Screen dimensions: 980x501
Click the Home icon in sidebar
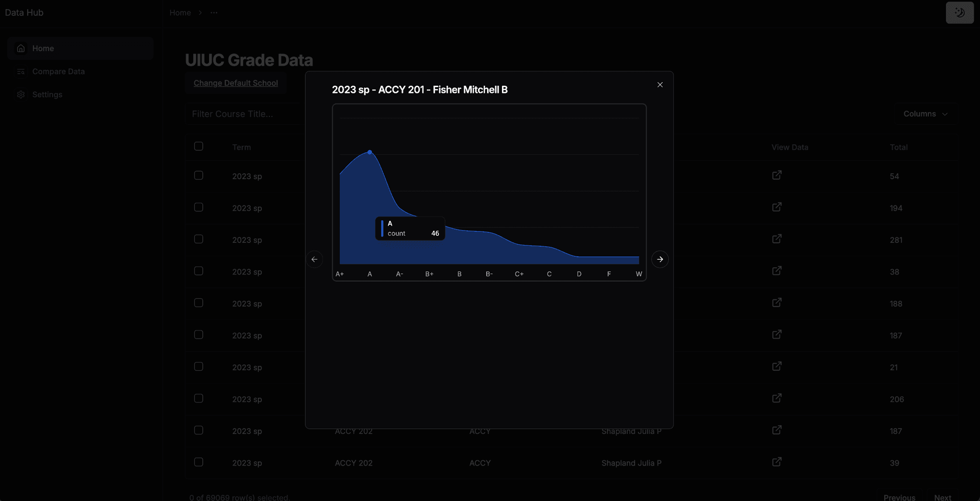[21, 48]
